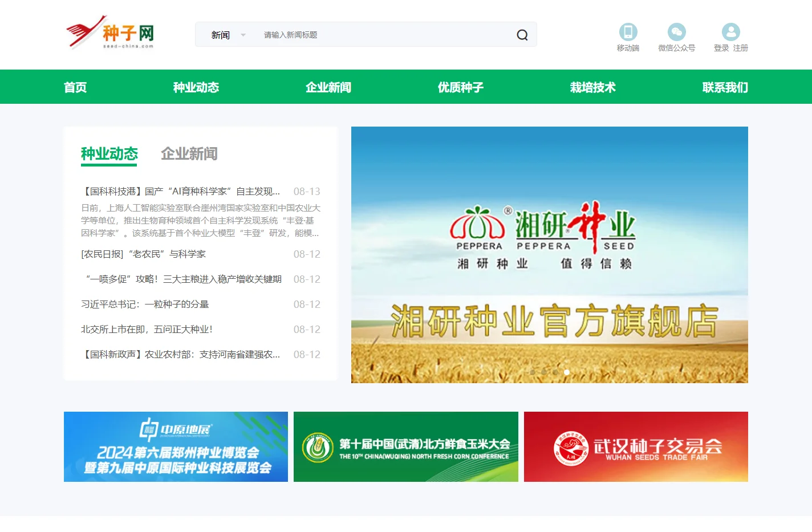Image resolution: width=812 pixels, height=532 pixels.
Task: Click the 登录 link
Action: (x=721, y=48)
